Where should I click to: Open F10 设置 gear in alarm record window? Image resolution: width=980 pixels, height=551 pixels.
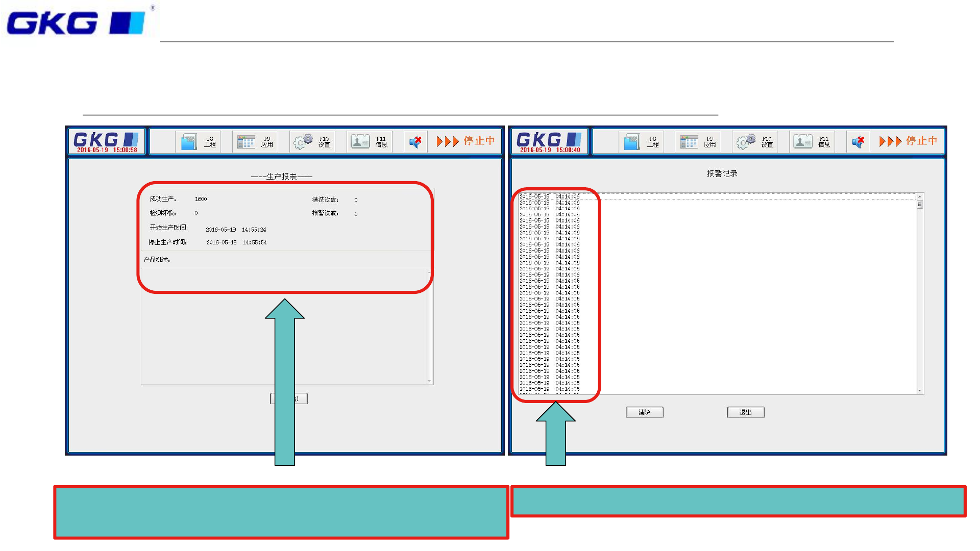tap(754, 141)
